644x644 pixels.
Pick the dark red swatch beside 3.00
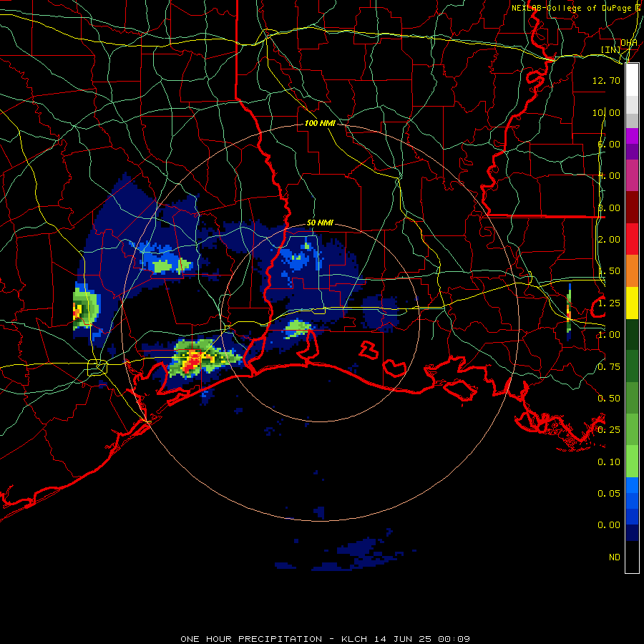(x=632, y=208)
